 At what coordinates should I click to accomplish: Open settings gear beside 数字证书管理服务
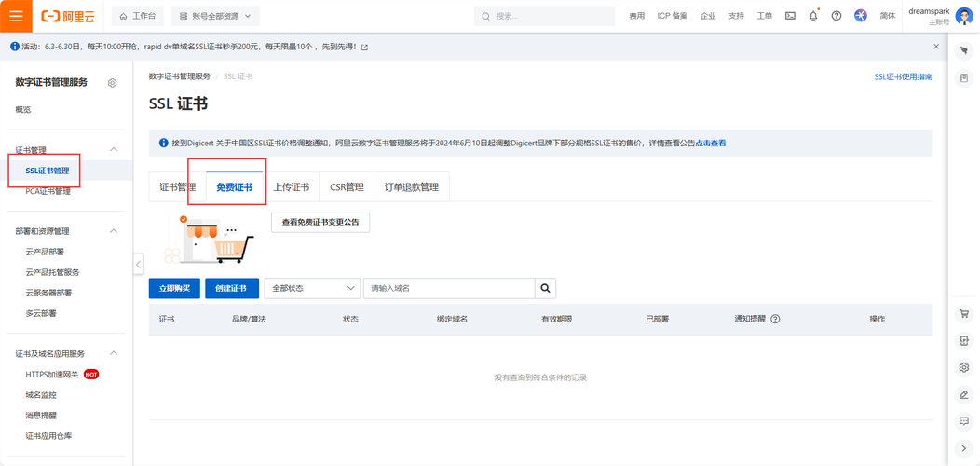[113, 83]
